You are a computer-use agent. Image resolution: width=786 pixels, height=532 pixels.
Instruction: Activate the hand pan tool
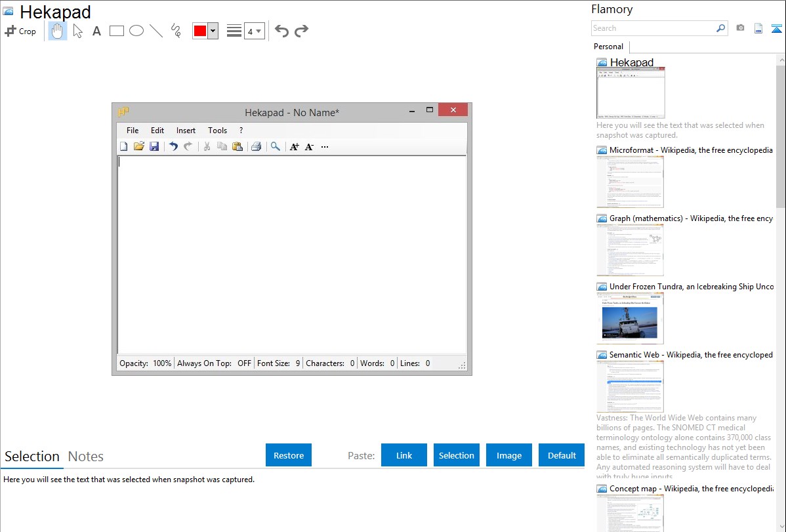coord(58,31)
